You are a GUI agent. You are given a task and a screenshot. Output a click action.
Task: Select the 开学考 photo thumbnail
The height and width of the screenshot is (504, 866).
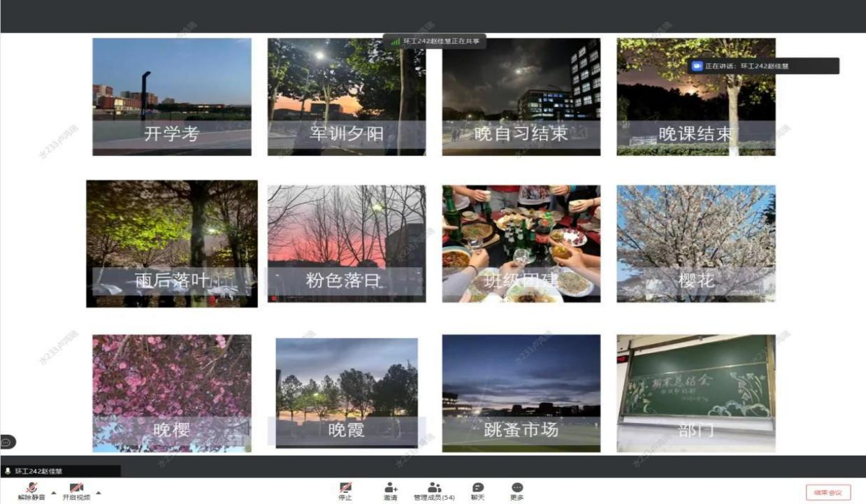172,96
